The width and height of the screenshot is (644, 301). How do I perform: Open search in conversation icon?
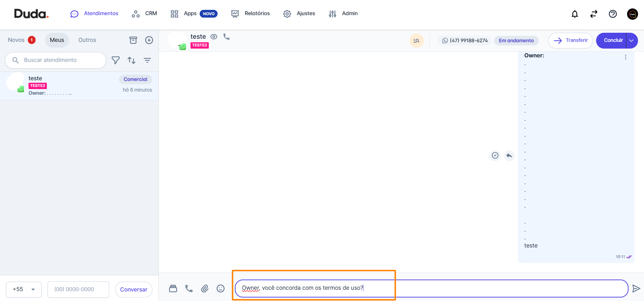point(417,41)
